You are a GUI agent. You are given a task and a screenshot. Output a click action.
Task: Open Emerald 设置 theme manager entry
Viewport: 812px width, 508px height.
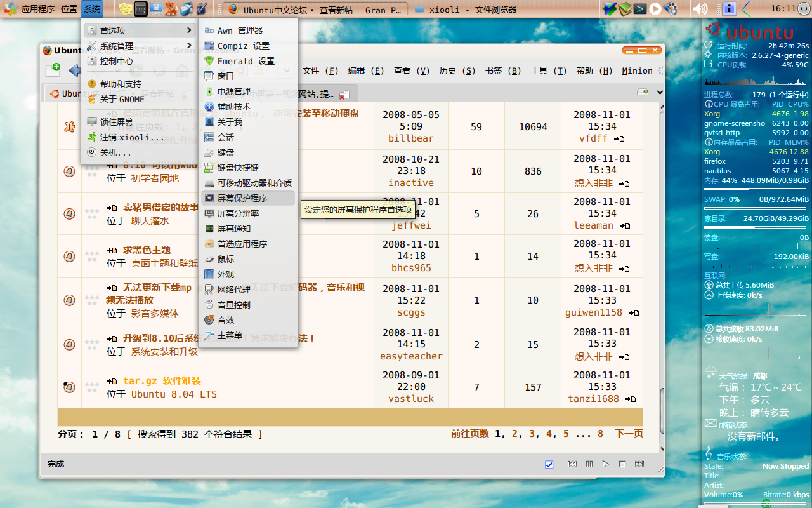(x=248, y=61)
